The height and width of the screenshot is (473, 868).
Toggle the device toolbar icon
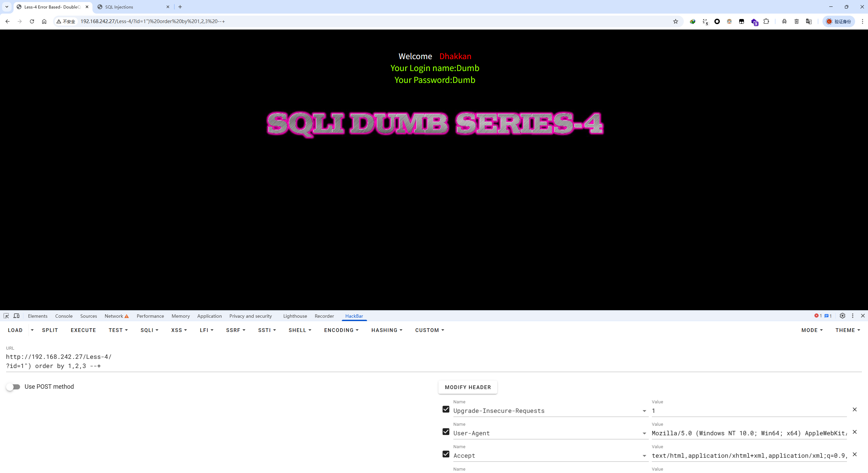[16, 316]
